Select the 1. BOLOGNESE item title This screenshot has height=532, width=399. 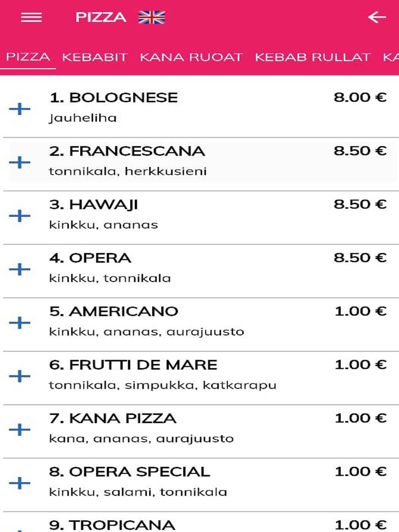pyautogui.click(x=114, y=97)
